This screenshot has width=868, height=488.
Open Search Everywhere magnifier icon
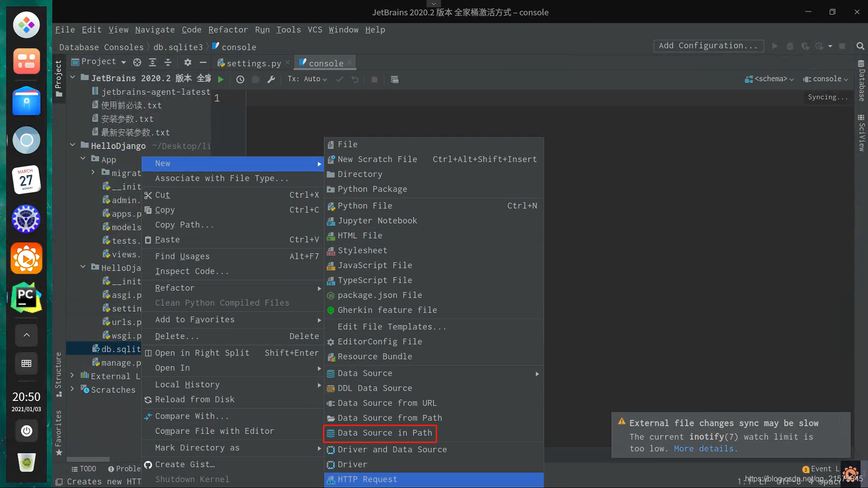[860, 46]
